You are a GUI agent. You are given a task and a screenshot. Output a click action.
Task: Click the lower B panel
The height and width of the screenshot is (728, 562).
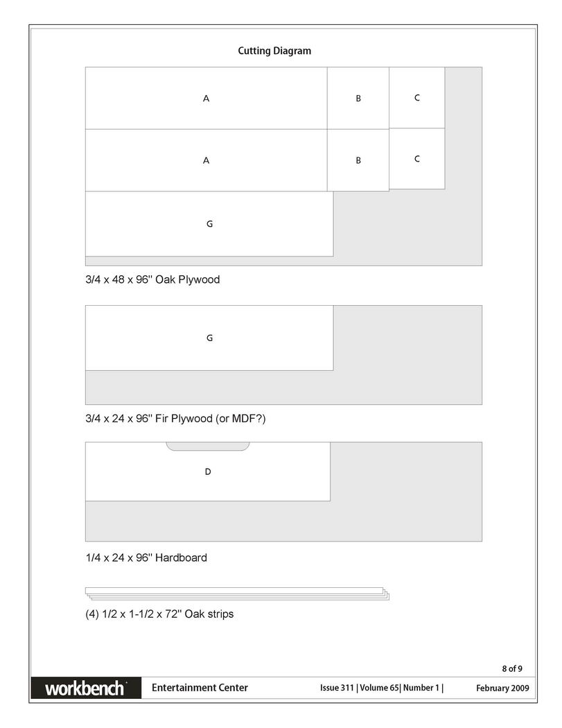pos(358,160)
